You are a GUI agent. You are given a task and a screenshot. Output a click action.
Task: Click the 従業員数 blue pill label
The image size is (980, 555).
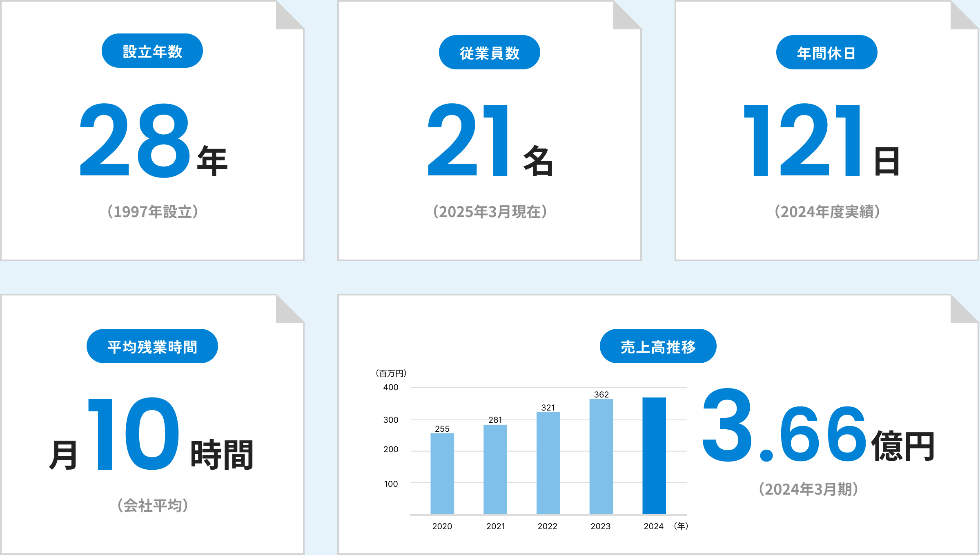coord(489,53)
